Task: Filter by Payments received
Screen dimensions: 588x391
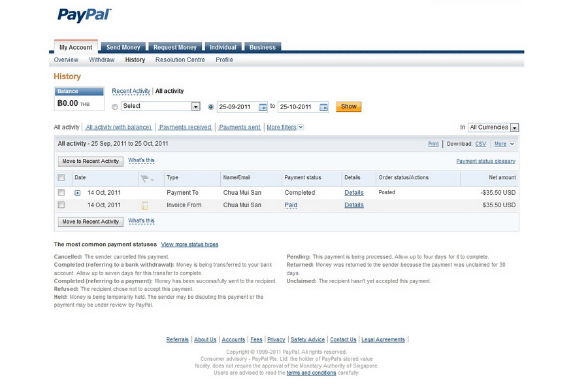Action: coord(186,127)
